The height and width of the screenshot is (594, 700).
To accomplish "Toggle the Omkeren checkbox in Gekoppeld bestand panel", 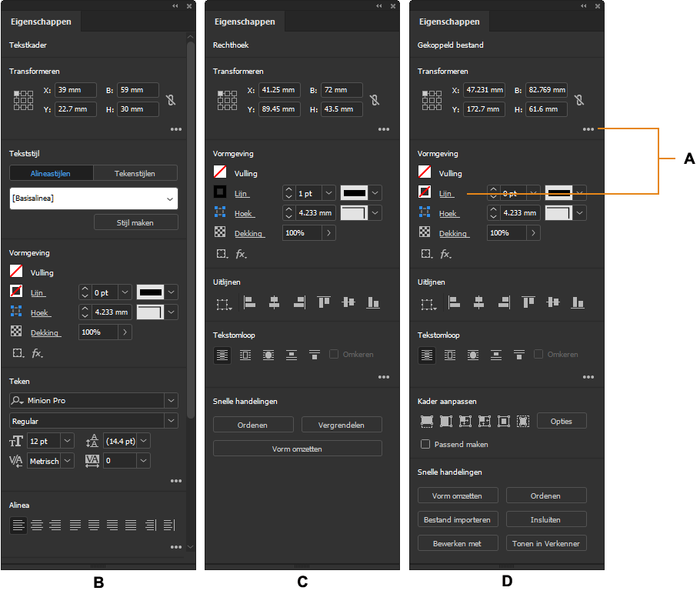I will click(x=538, y=354).
